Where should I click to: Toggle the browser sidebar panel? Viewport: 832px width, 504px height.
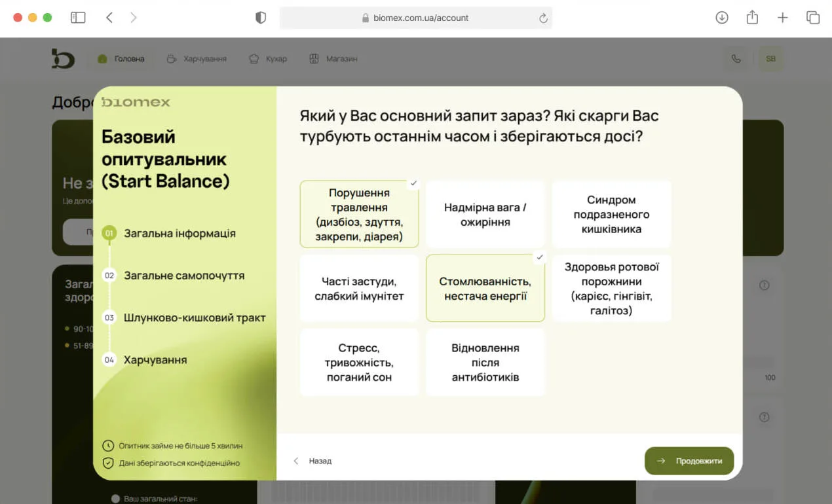(78, 18)
